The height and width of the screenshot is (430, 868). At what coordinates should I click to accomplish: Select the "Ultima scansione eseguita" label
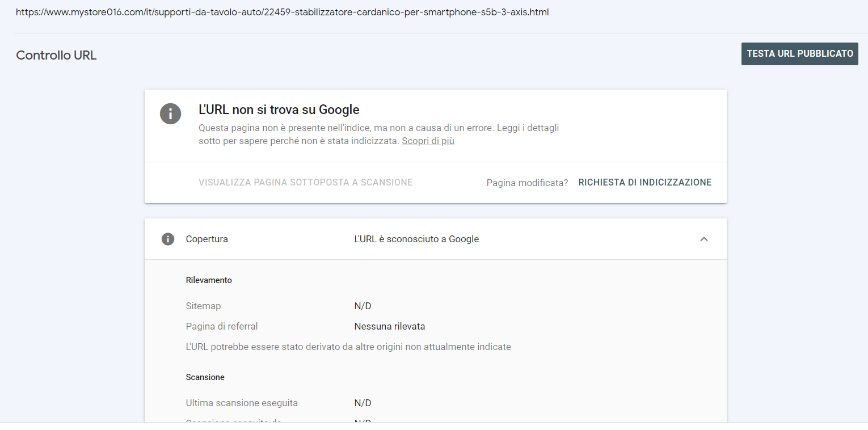[242, 403]
